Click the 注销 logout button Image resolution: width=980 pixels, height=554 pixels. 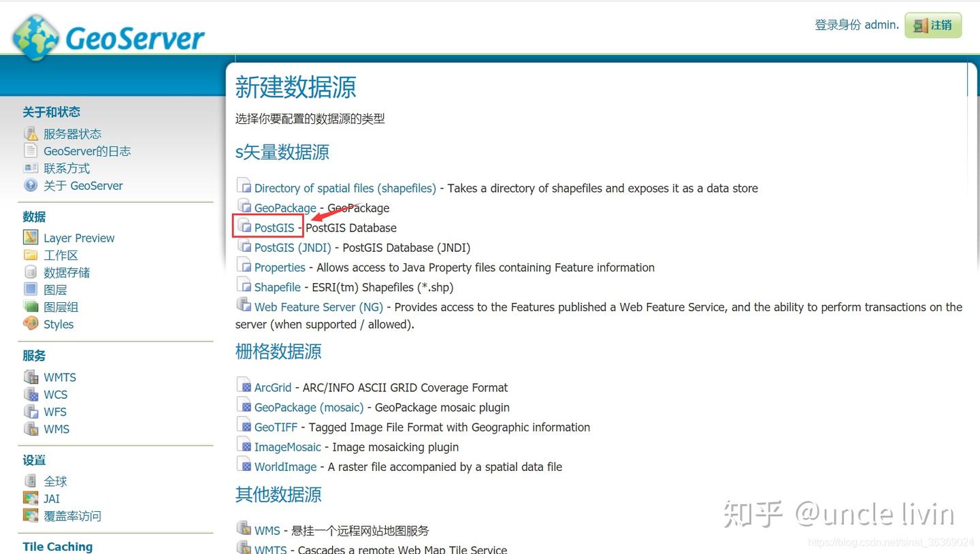coord(932,25)
